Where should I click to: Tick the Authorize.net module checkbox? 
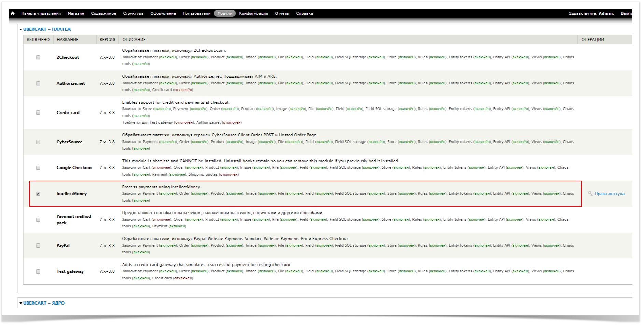[x=38, y=83]
